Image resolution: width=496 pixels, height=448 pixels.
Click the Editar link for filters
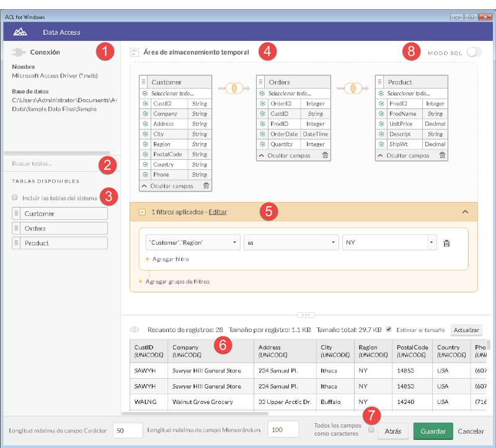(218, 212)
